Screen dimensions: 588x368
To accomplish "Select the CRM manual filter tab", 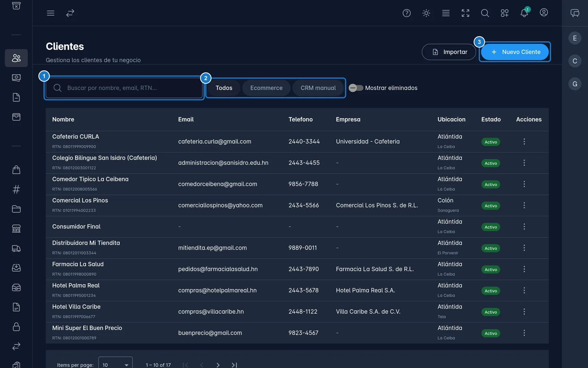I will 318,88.
